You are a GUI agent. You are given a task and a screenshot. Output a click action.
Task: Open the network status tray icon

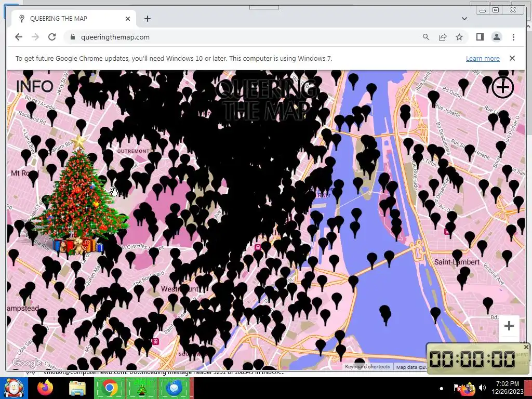pyautogui.click(x=470, y=388)
